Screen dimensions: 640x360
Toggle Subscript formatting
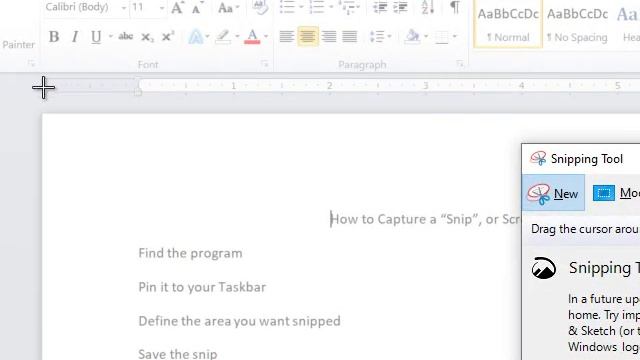147,37
